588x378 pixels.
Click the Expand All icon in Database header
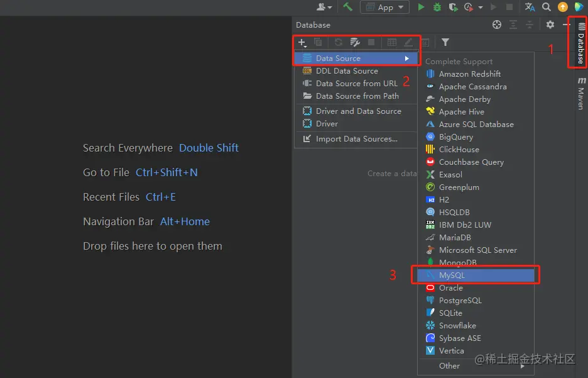(x=513, y=25)
